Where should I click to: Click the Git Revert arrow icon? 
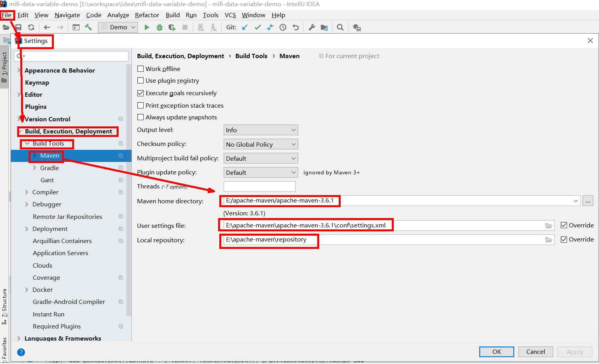(x=296, y=27)
